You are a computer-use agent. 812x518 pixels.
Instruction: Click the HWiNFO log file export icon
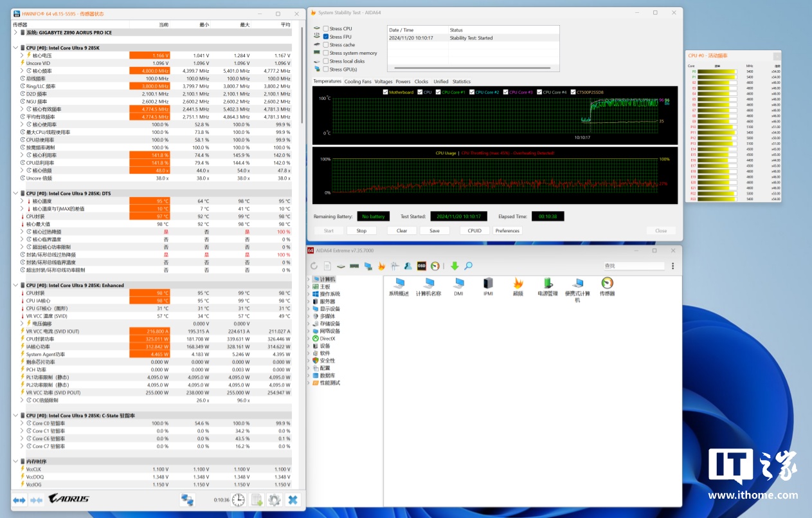[x=257, y=500]
